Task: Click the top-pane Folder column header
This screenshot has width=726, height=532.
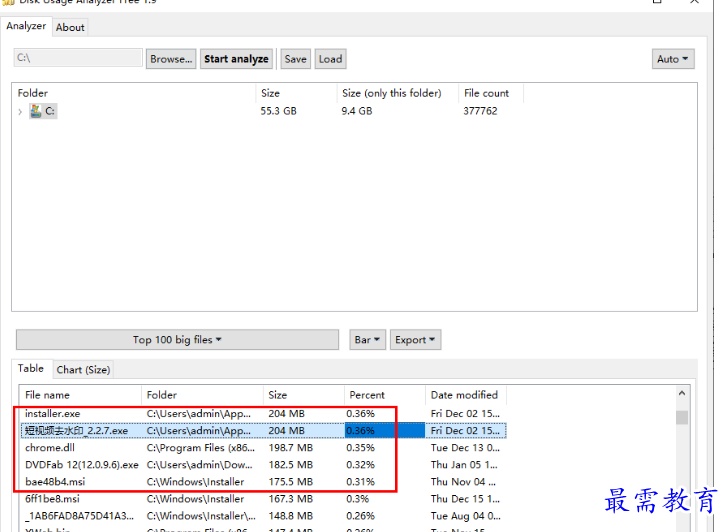Action: (134, 93)
